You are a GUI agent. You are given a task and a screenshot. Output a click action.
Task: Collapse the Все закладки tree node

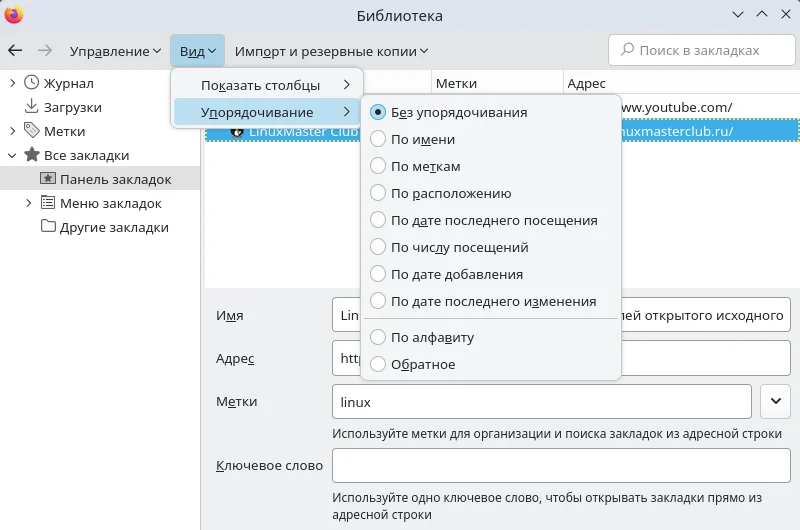coord(12,155)
